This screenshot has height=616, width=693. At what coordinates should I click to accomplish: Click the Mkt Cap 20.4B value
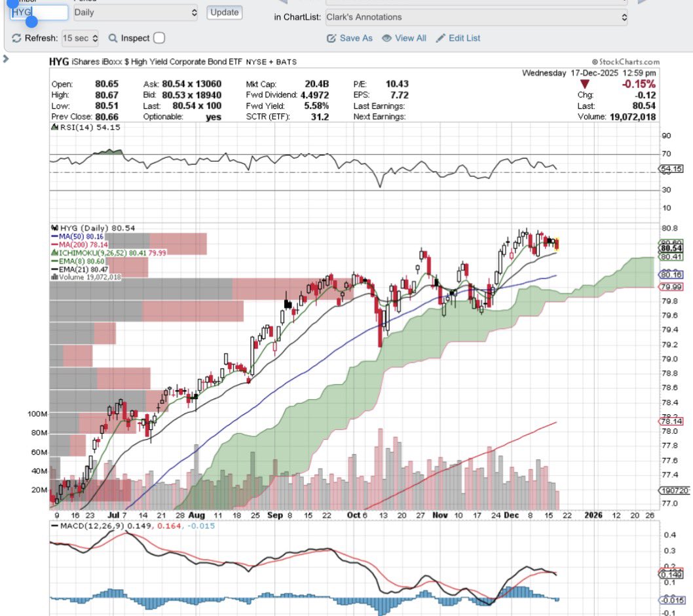point(316,84)
